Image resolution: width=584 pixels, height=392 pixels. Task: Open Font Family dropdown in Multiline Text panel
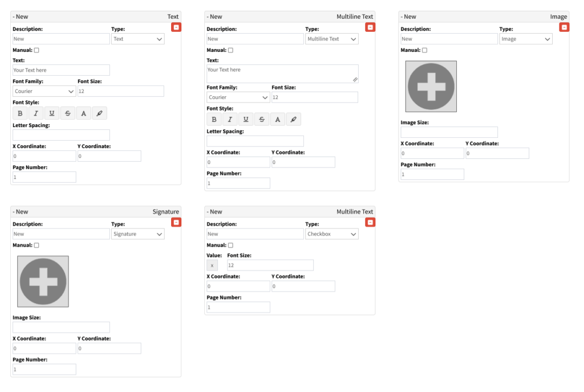click(238, 97)
